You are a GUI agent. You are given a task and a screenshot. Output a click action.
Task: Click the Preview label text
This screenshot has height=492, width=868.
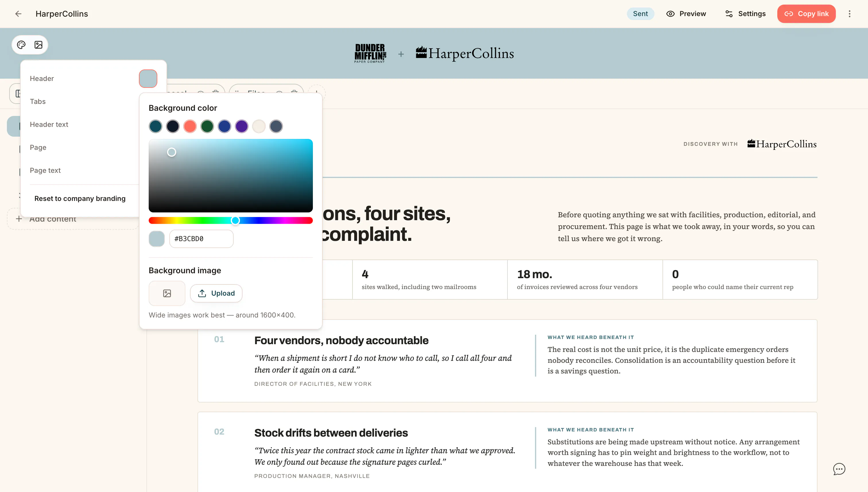693,14
